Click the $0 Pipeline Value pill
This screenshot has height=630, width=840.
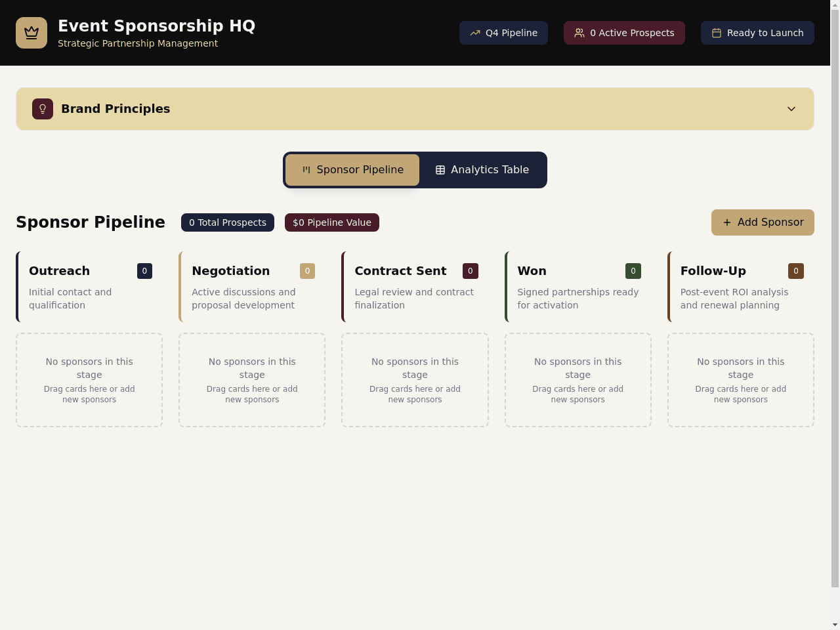pyautogui.click(x=332, y=222)
